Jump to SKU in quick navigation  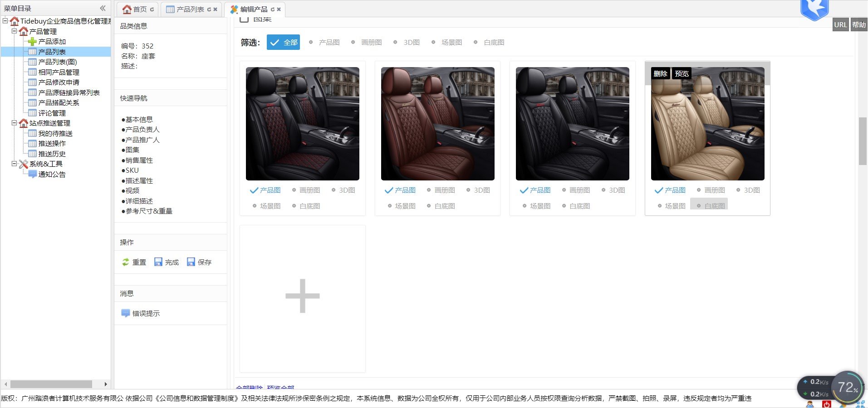(132, 170)
